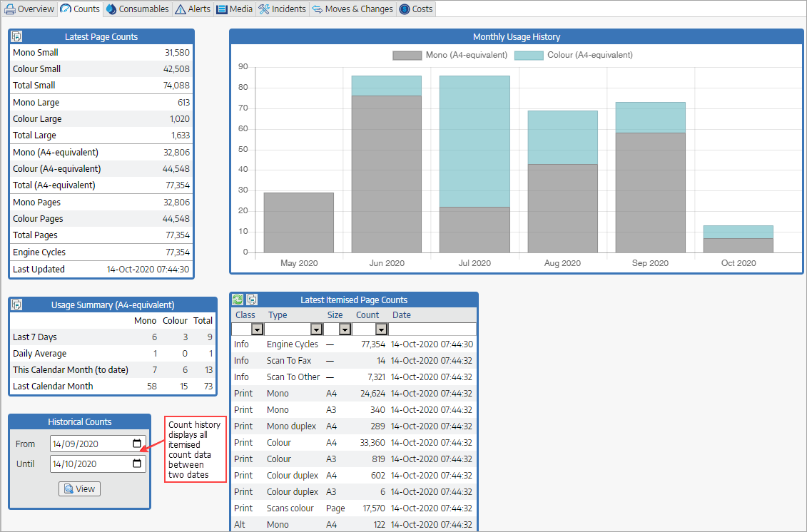Switch to the Alerts tab

[x=193, y=9]
